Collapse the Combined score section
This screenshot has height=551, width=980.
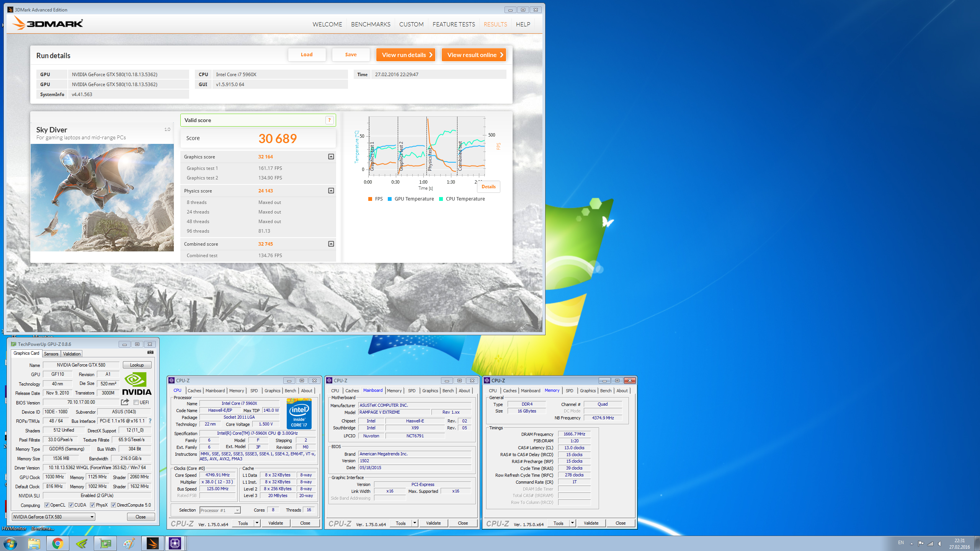[331, 244]
